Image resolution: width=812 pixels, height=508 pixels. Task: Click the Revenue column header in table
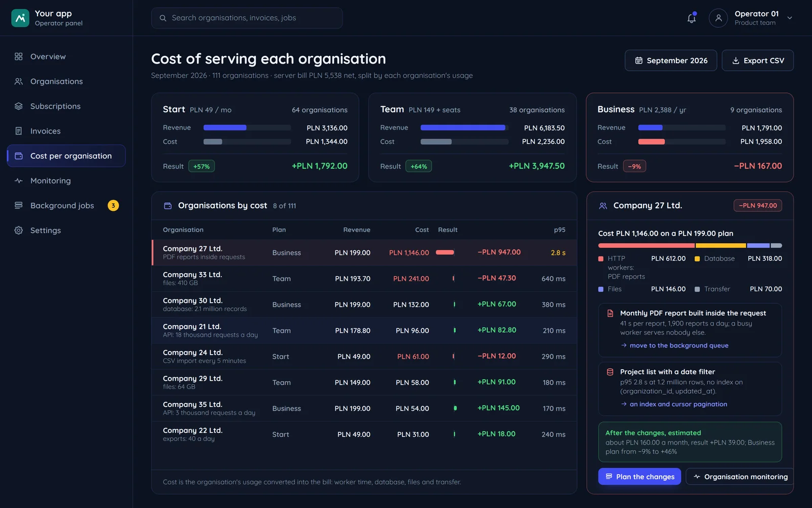(357, 230)
